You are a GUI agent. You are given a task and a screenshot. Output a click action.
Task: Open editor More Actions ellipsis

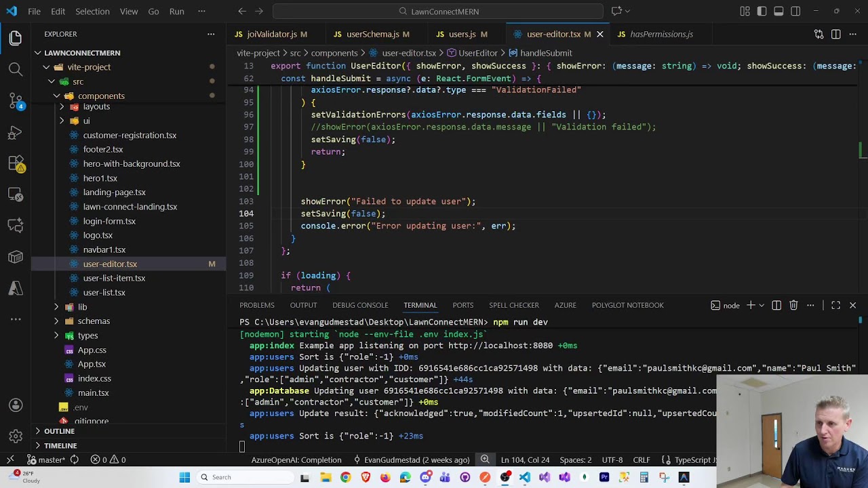[x=852, y=34]
